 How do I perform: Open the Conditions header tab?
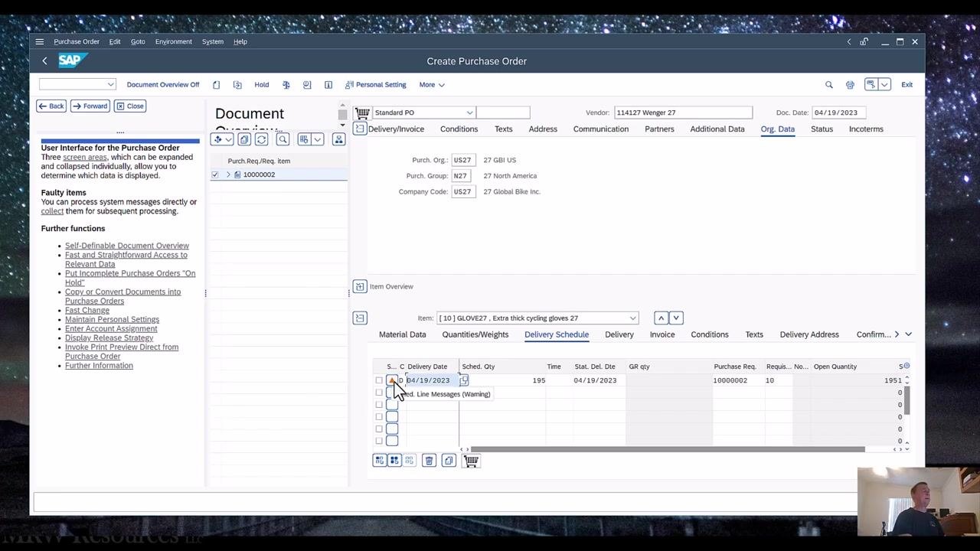coord(459,129)
